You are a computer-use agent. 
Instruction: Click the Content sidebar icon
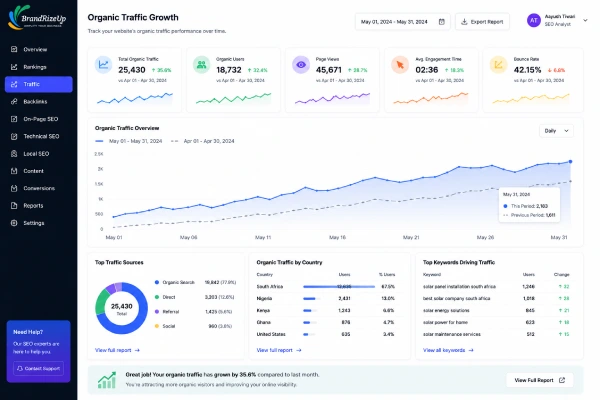tap(14, 171)
